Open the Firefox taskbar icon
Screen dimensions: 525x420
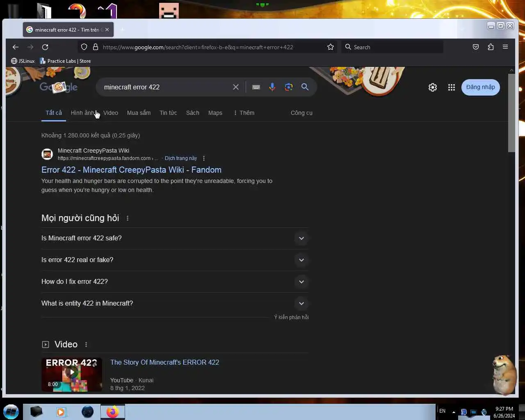[x=113, y=412]
